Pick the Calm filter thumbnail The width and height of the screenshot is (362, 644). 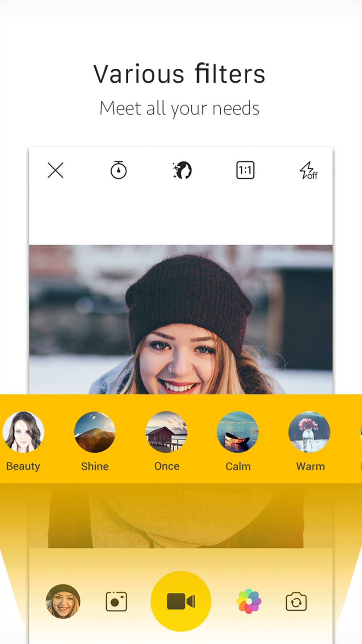tap(238, 432)
